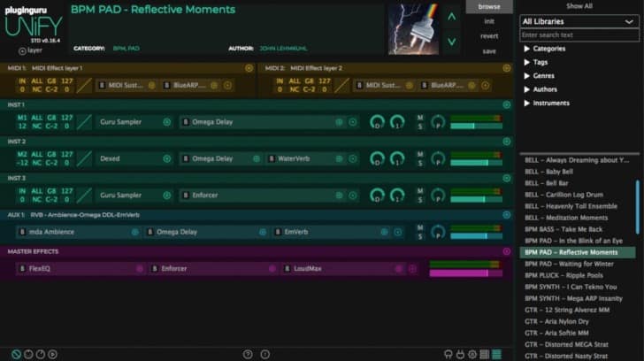644x361 pixels.
Task: Solo the INST 2 layer
Action: (420, 163)
